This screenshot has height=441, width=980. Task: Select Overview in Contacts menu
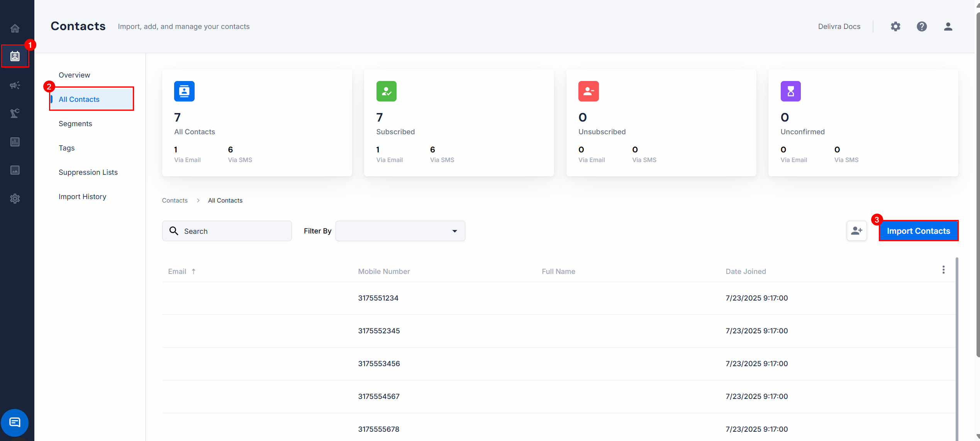pyautogui.click(x=74, y=75)
